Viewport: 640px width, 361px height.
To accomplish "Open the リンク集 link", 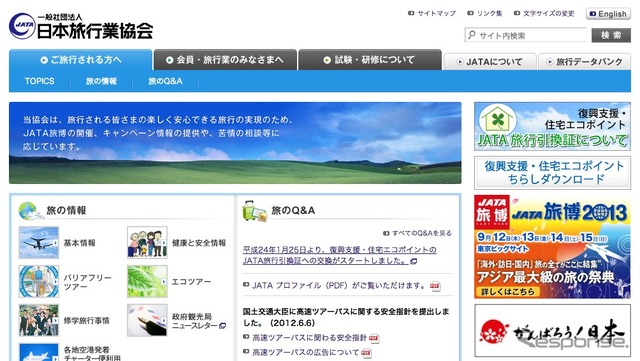I will click(489, 13).
